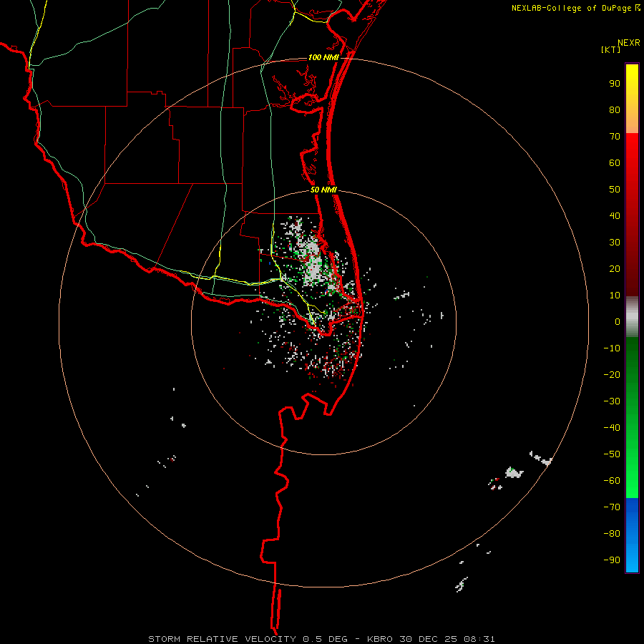Pick the gray zero-velocity segment of the color bar

[632, 317]
